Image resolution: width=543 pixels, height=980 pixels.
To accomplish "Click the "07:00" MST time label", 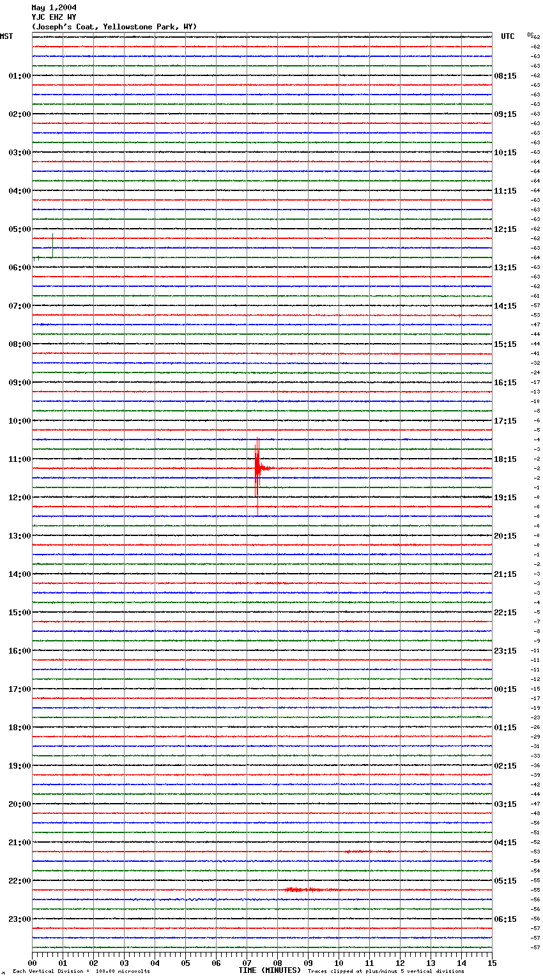I will click(20, 306).
